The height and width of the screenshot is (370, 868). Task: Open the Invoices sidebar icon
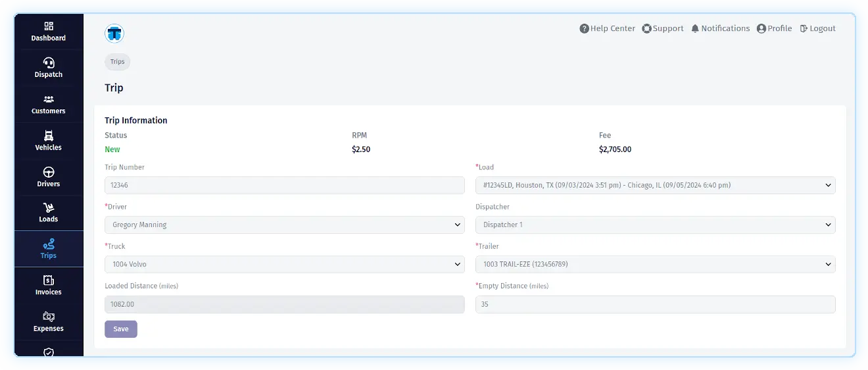point(49,280)
